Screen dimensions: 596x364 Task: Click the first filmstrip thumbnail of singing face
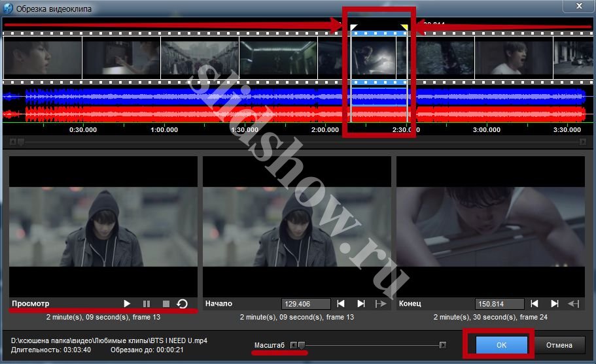click(x=43, y=58)
